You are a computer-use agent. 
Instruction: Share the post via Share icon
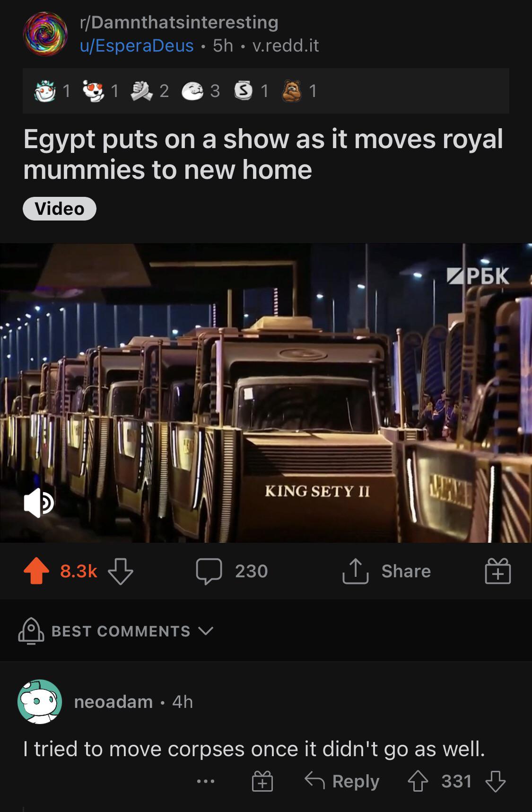pos(355,571)
